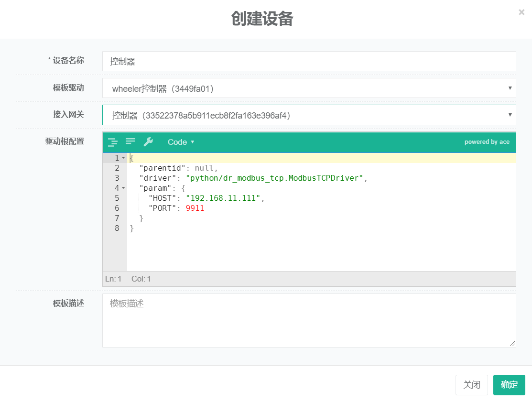Click the HOST value 192.168.11.111
The image size is (532, 402).
click(223, 198)
